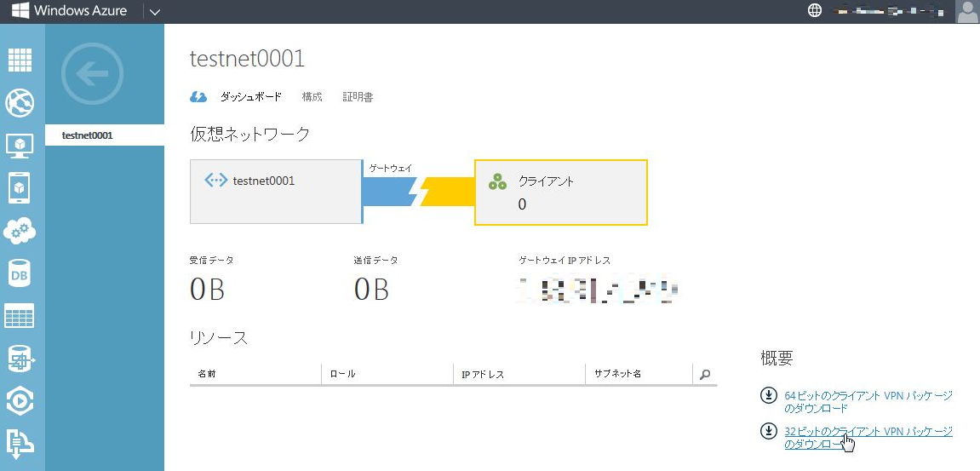Click the 送信データ 0B value
Image resolution: width=980 pixels, height=471 pixels.
(x=371, y=290)
